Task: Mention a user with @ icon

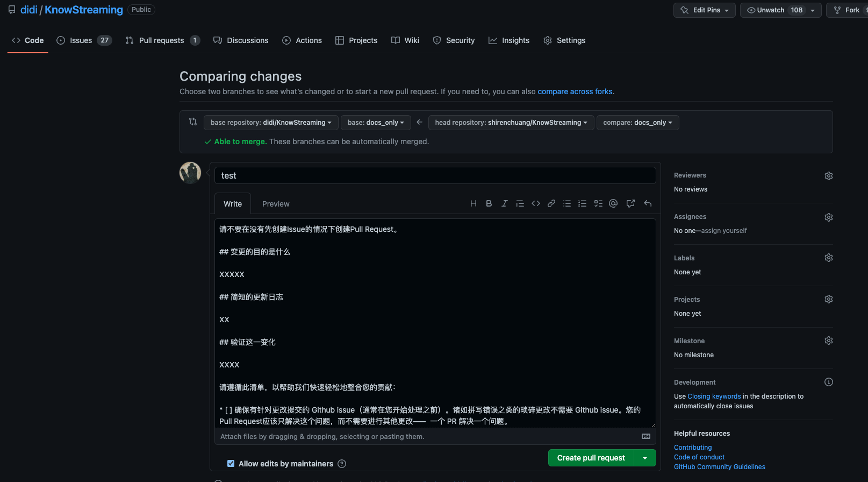Action: (613, 203)
